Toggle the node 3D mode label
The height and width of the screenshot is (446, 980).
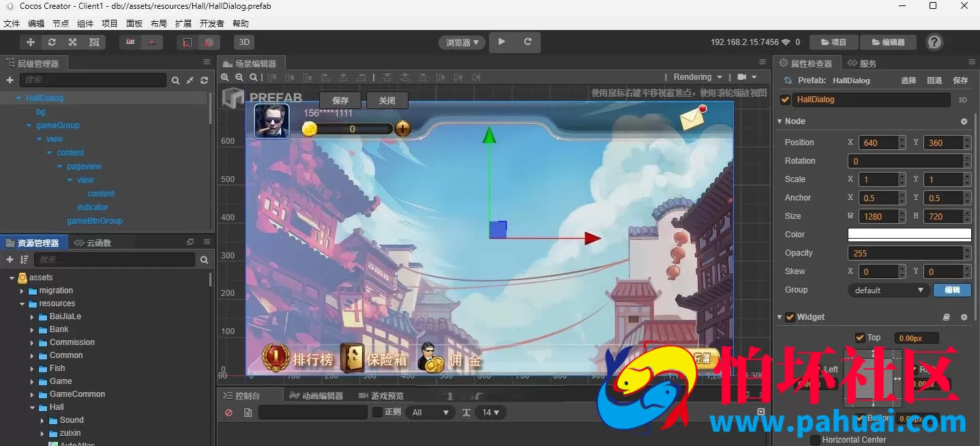click(962, 100)
